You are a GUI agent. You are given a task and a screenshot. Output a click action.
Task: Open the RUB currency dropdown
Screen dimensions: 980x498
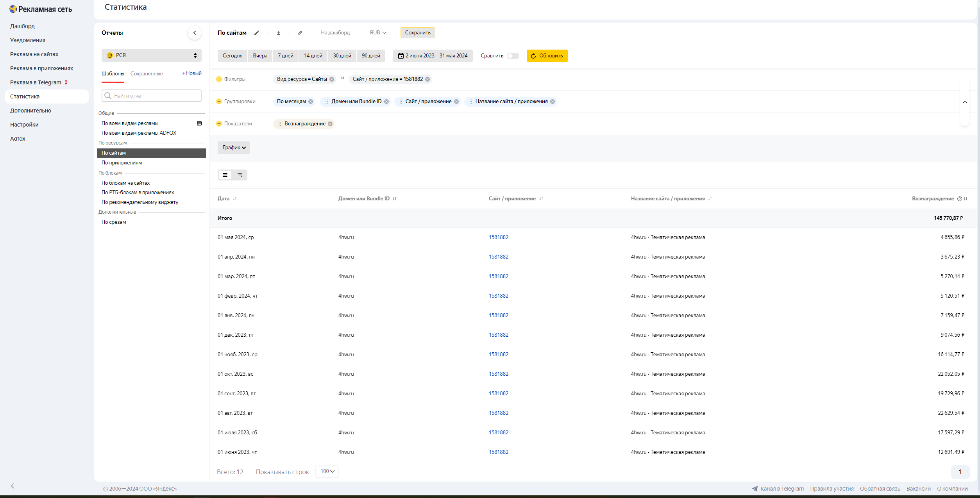coord(378,33)
